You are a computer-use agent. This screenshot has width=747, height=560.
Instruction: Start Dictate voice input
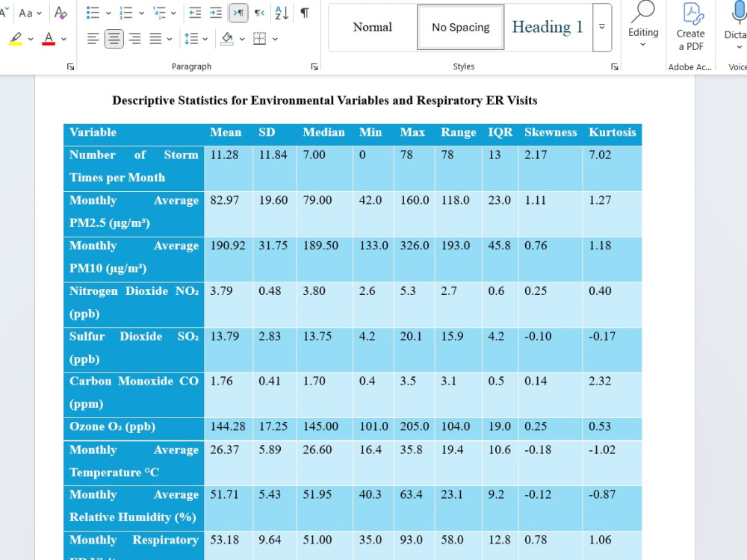pos(736,26)
